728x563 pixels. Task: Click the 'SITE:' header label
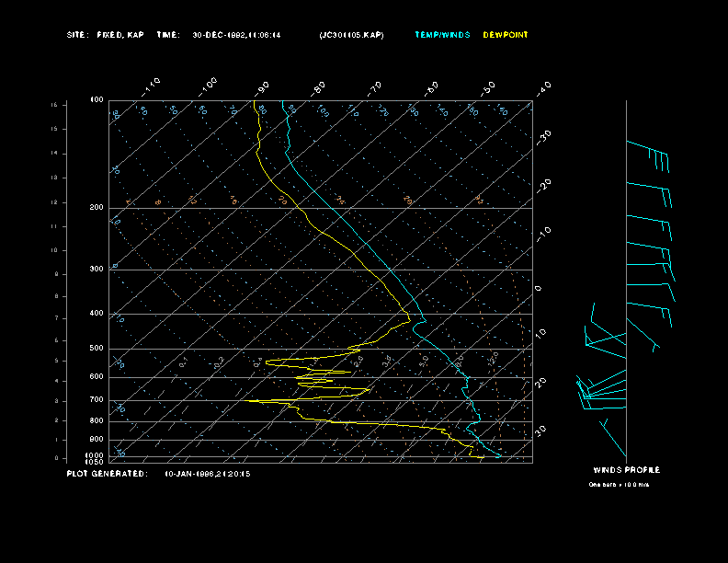(76, 35)
